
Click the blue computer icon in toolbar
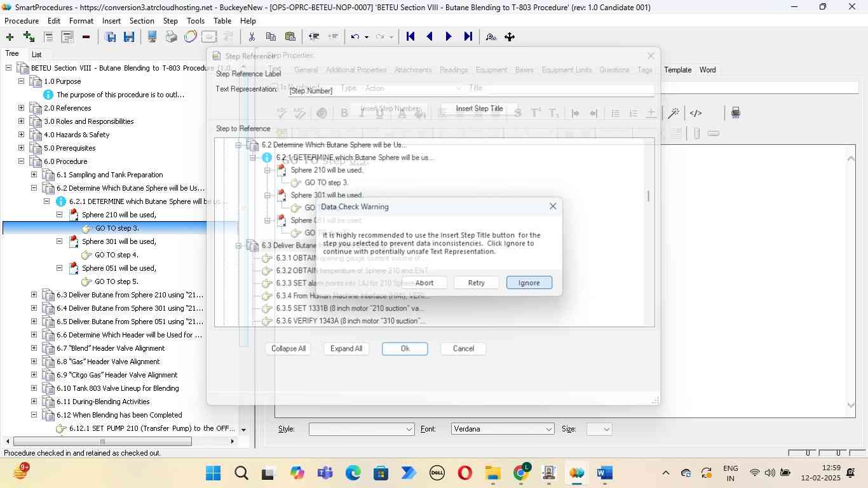click(x=152, y=37)
